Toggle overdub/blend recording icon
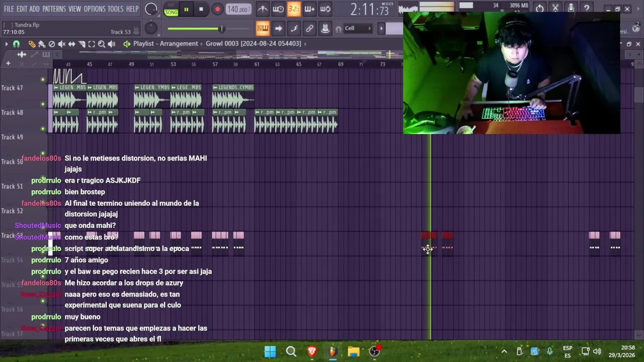The width and height of the screenshot is (644, 362). (x=309, y=9)
